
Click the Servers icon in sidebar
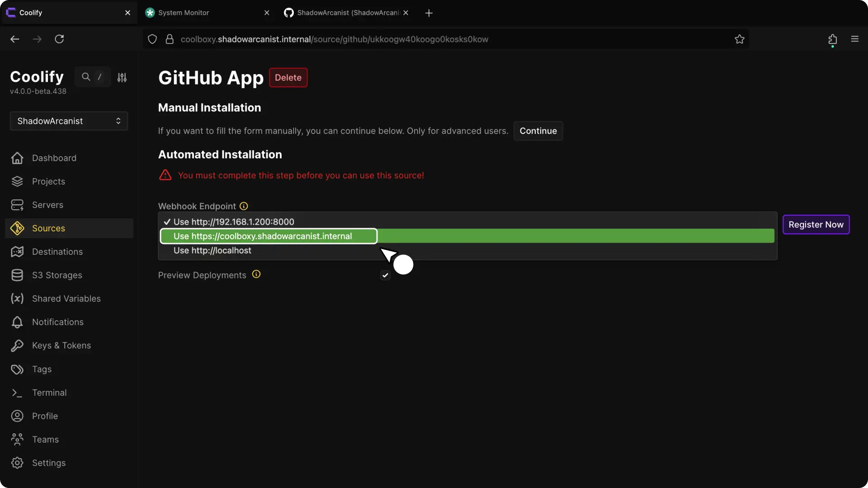[x=17, y=205]
